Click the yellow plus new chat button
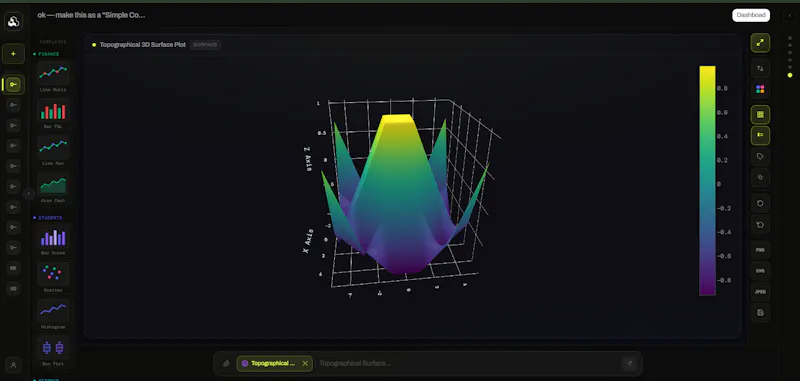 pos(13,54)
